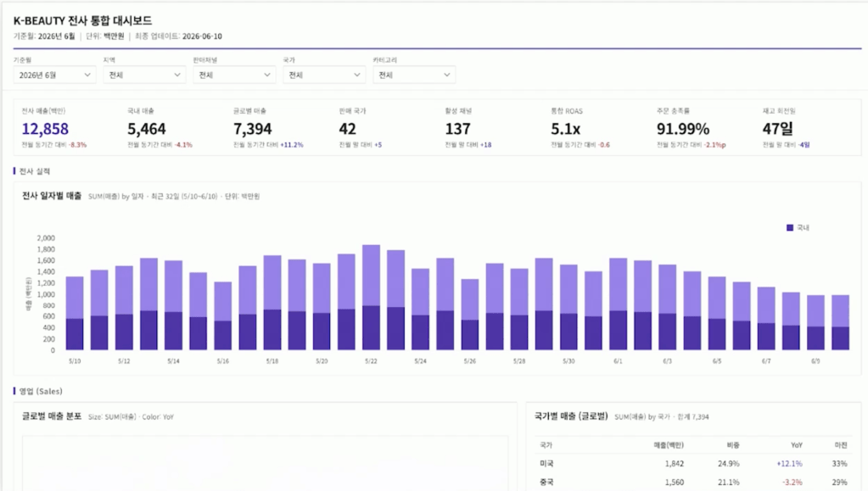Screen dimensions: 868x491
Task: Click the 5/10 bar in daily sales chart
Action: point(75,313)
